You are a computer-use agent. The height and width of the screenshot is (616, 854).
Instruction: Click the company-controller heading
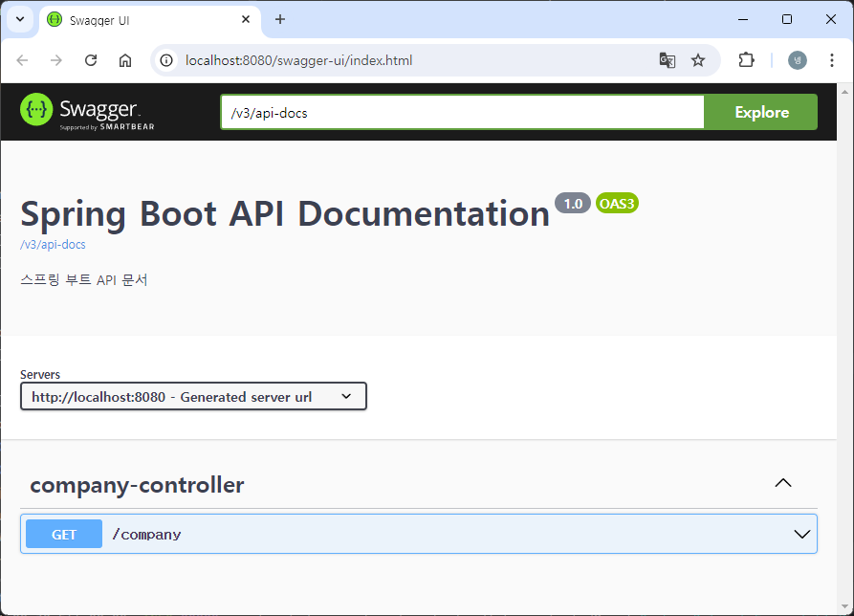click(x=137, y=485)
